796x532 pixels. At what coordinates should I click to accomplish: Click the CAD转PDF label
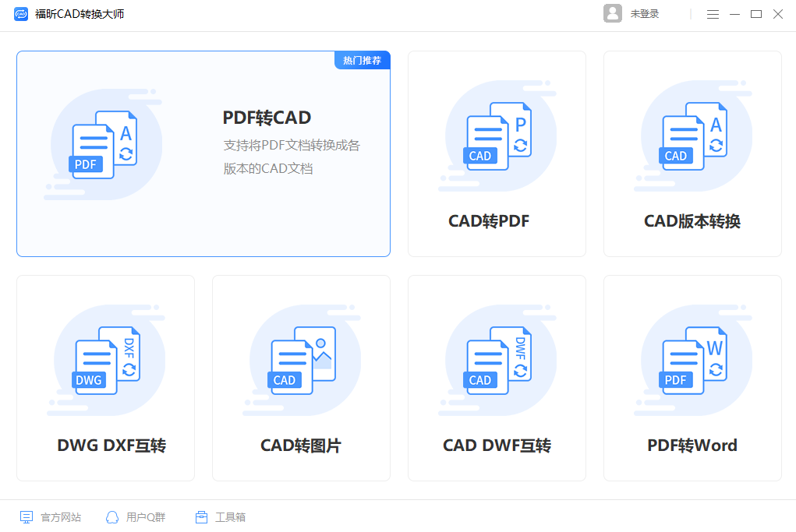coord(489,221)
